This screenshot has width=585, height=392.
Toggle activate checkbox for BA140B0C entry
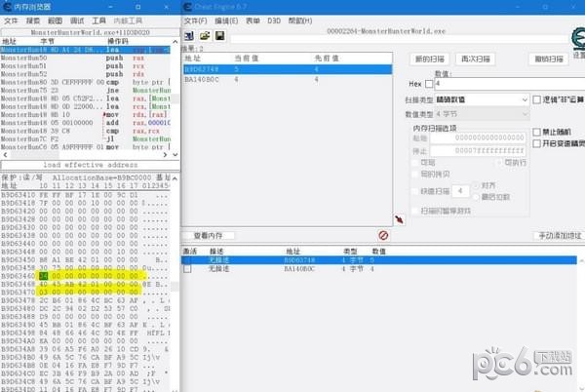(x=187, y=268)
